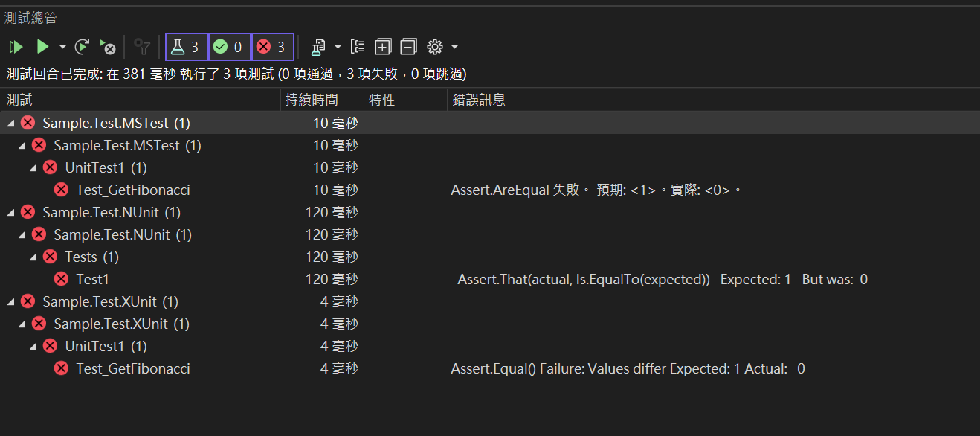This screenshot has width=980, height=436.
Task: Click the green Run button
Action: [42, 47]
